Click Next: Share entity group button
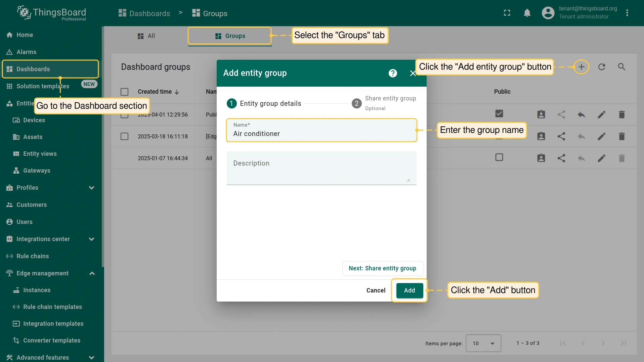The height and width of the screenshot is (362, 644). 382,268
